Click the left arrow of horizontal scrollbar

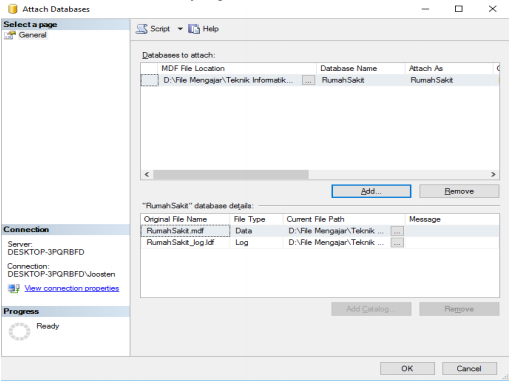[x=147, y=174]
